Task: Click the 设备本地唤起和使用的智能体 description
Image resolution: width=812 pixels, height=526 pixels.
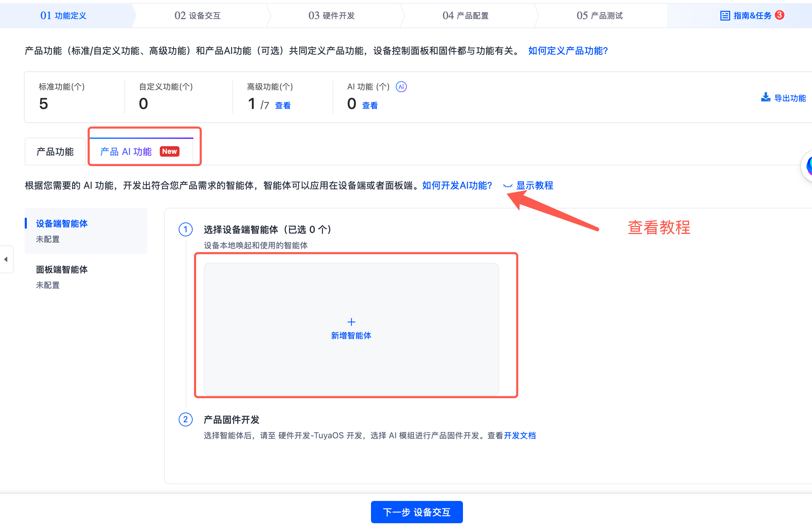Action: pyautogui.click(x=256, y=245)
